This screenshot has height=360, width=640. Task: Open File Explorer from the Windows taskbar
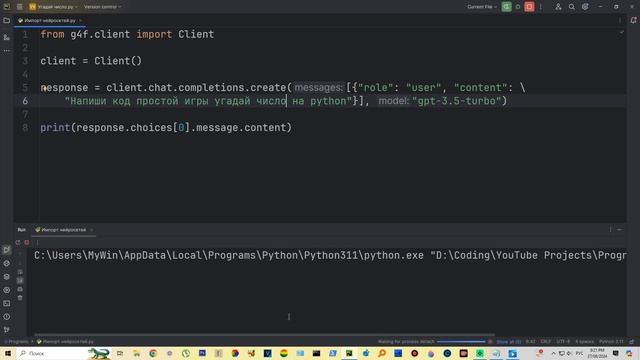coord(137,353)
